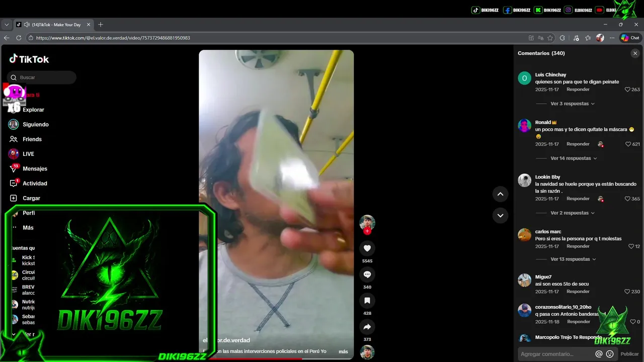This screenshot has height=362, width=644.
Task: Click the TikTok logo
Action: tap(29, 59)
